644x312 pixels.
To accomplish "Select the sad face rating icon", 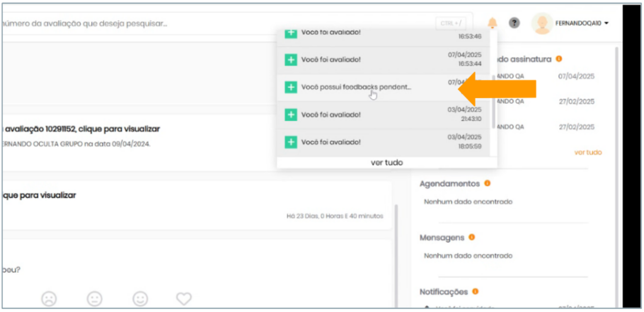I will (49, 298).
